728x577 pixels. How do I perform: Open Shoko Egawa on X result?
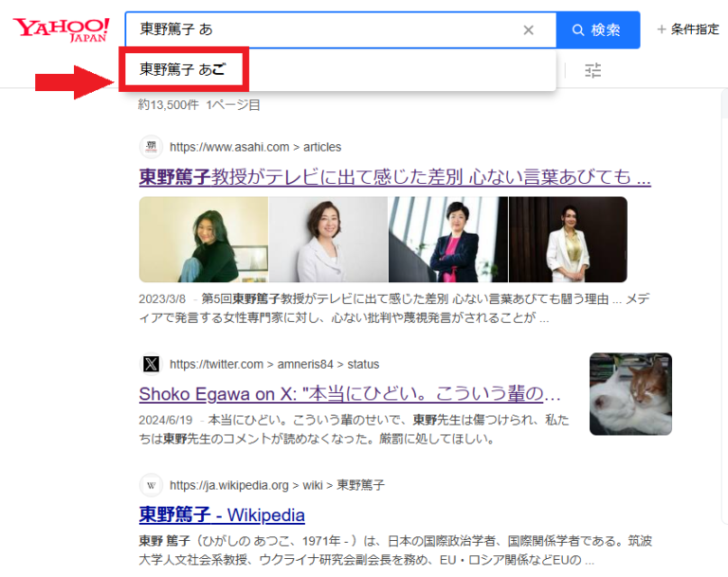coord(350,394)
